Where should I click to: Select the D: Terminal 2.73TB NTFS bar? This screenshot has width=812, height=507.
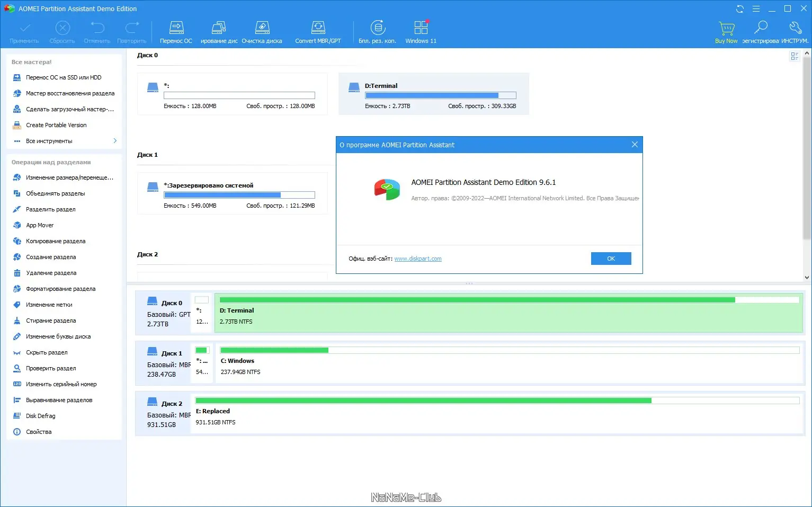click(508, 313)
